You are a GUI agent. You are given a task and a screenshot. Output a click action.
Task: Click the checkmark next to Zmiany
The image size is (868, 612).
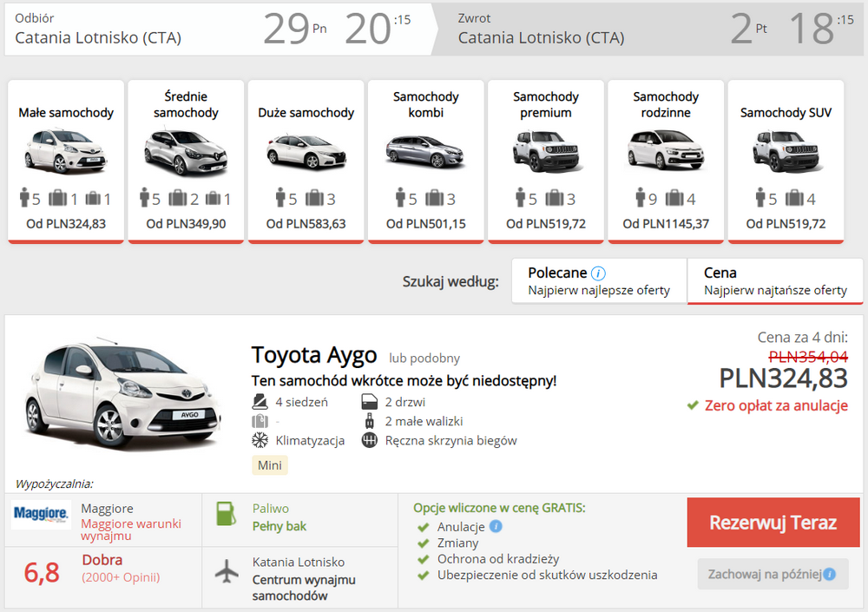pos(424,543)
